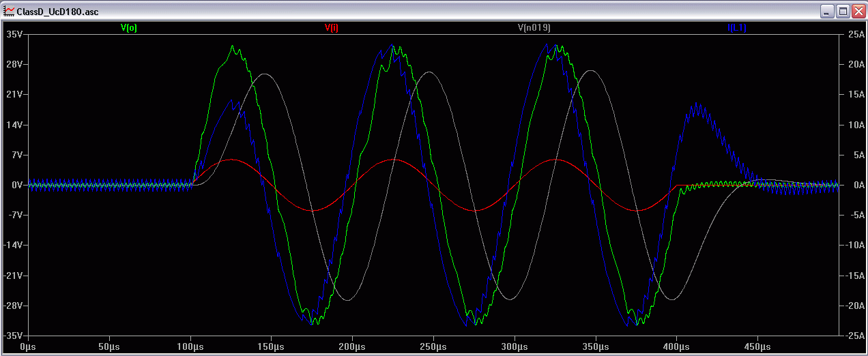Click the 450µs label on time axis
Viewport: 868px width, 356px height.
757,346
